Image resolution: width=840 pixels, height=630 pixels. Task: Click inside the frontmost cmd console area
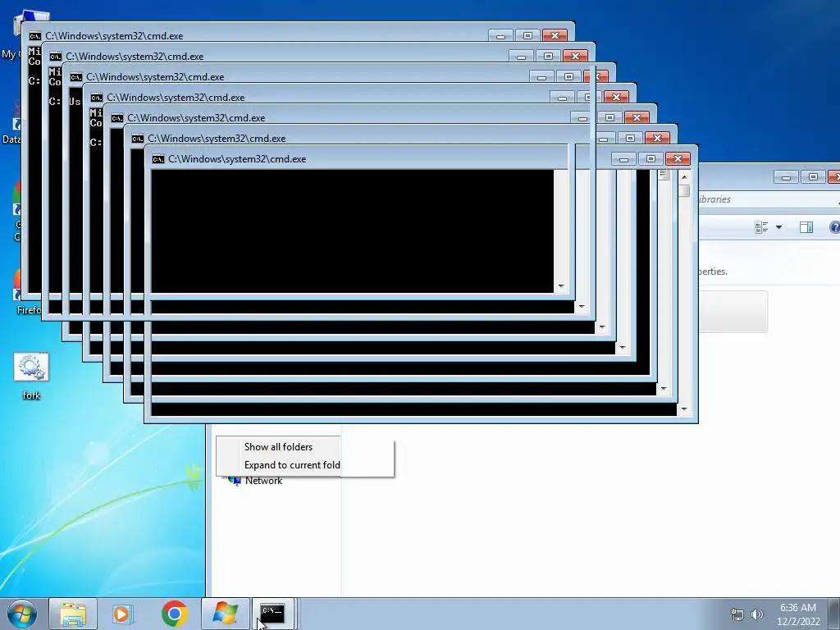352,231
